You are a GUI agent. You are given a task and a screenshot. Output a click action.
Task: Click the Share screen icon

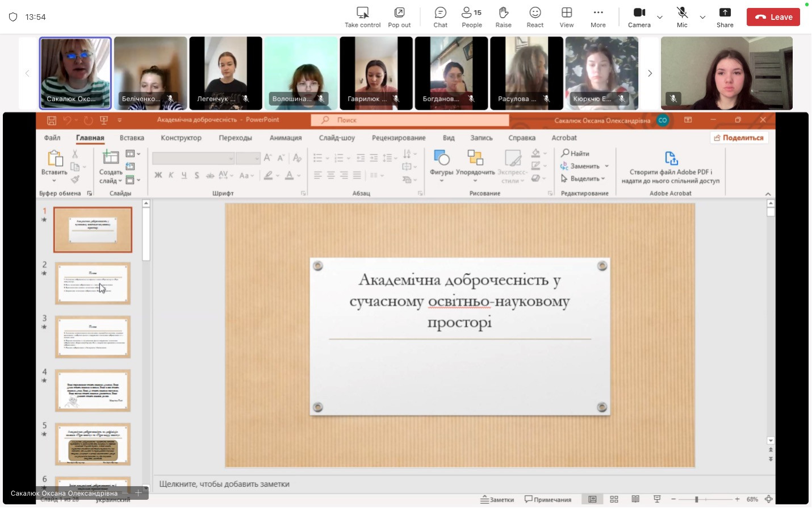(x=725, y=17)
